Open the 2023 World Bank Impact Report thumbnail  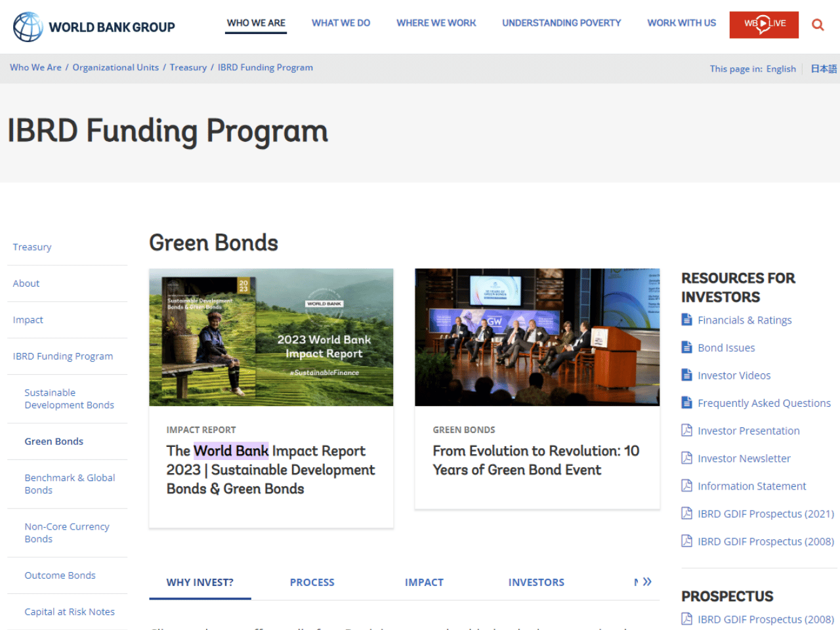(271, 337)
